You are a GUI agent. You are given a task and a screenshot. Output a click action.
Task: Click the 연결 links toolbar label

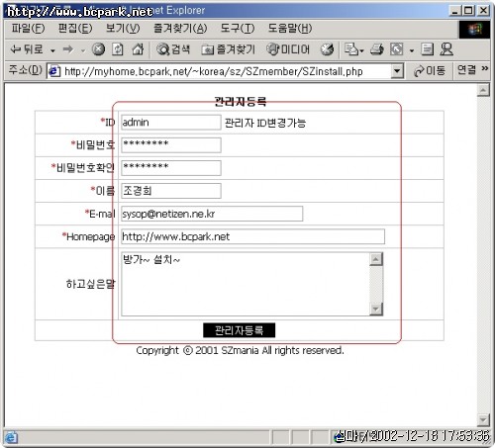point(466,69)
